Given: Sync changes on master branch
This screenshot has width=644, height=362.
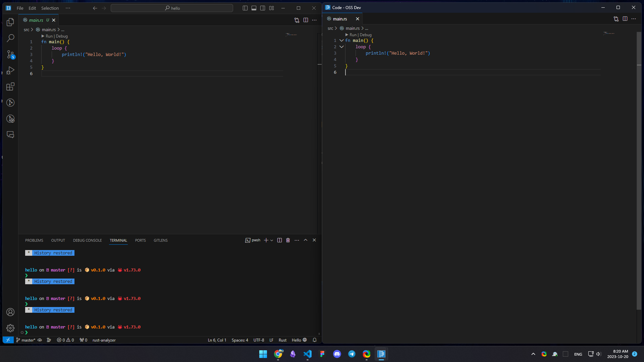Looking at the screenshot, I should [40, 340].
